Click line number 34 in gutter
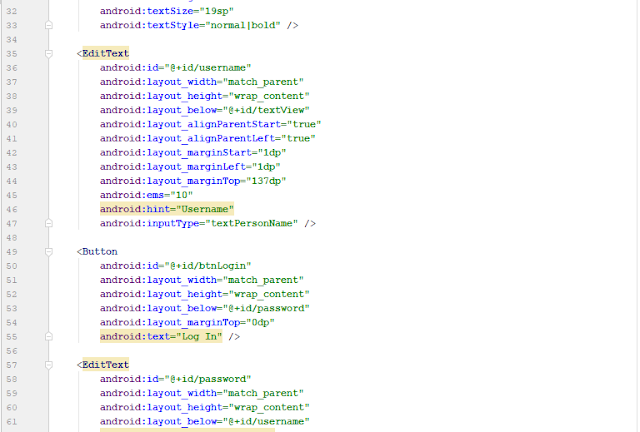The width and height of the screenshot is (640, 432). (x=12, y=40)
